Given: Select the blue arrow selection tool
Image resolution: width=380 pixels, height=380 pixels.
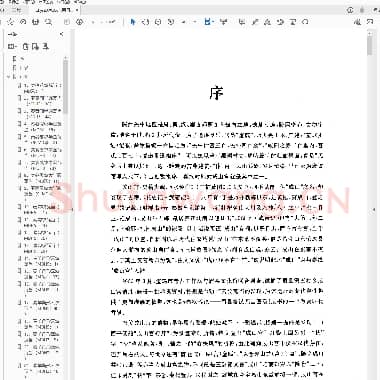Looking at the screenshot, I should 133,22.
